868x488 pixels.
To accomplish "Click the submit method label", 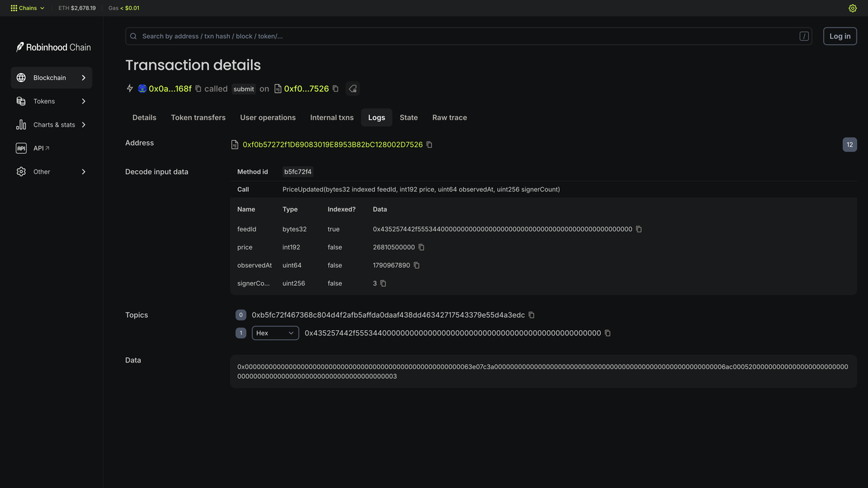I will 243,89.
